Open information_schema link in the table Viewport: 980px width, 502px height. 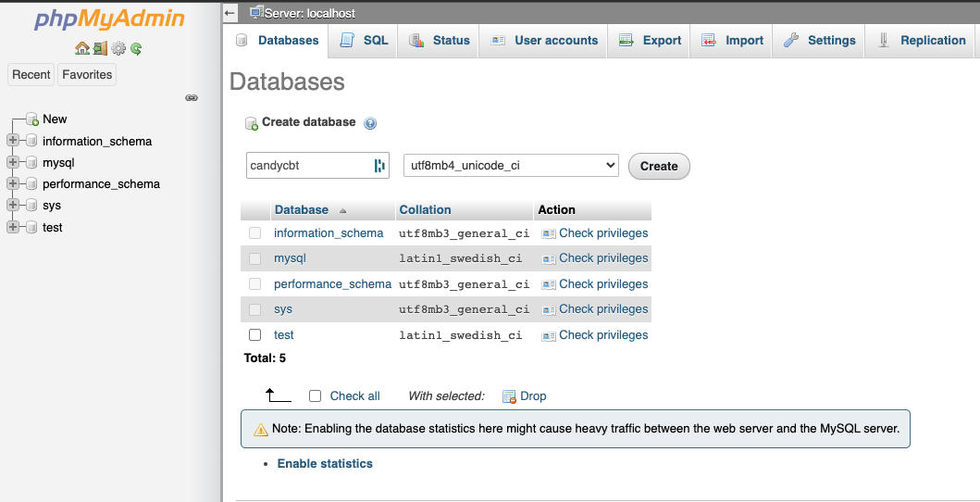click(329, 233)
